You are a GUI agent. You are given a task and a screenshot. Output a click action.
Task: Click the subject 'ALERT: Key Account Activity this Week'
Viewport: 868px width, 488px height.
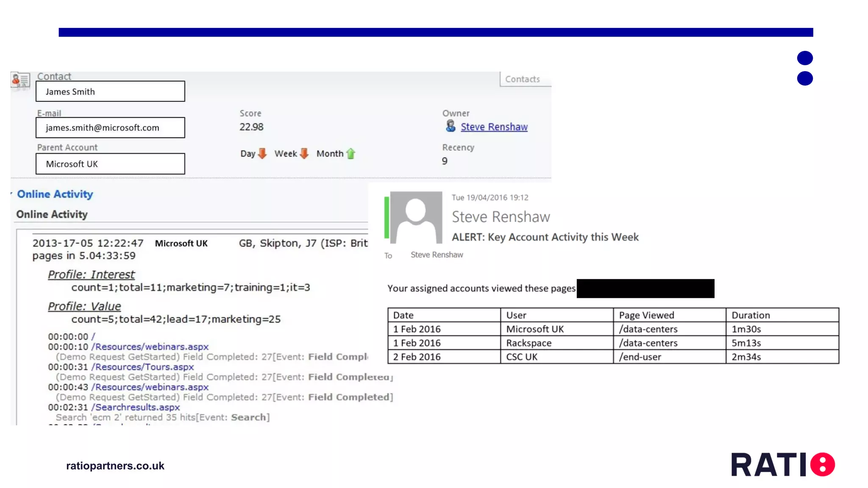coord(545,237)
